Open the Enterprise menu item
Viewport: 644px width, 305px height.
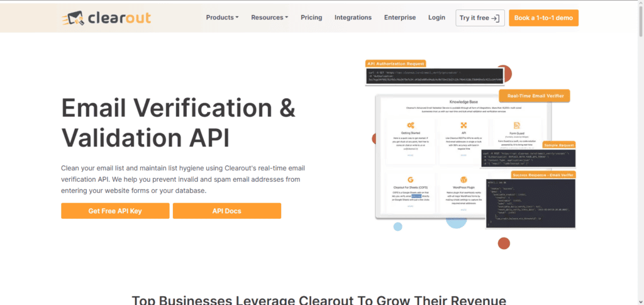(x=399, y=18)
